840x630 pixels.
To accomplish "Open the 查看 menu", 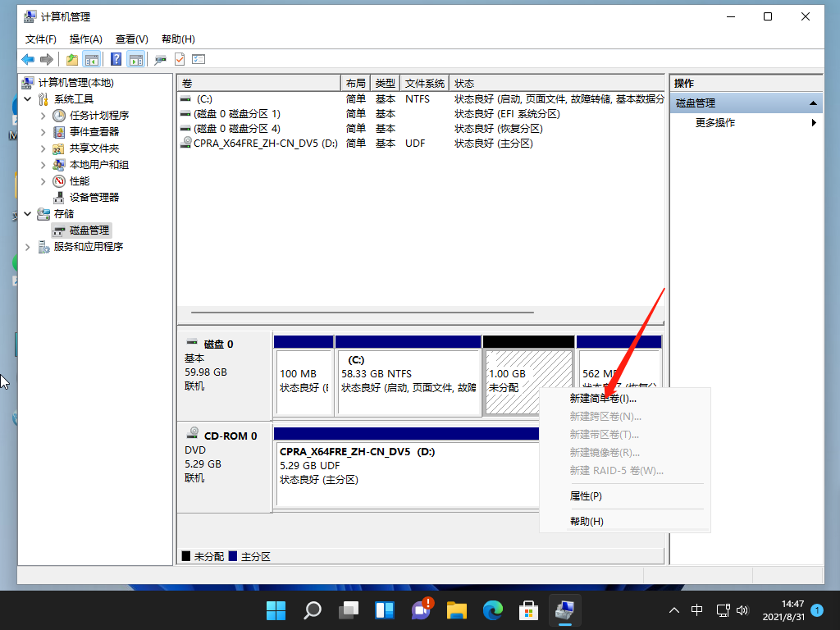I will [132, 39].
